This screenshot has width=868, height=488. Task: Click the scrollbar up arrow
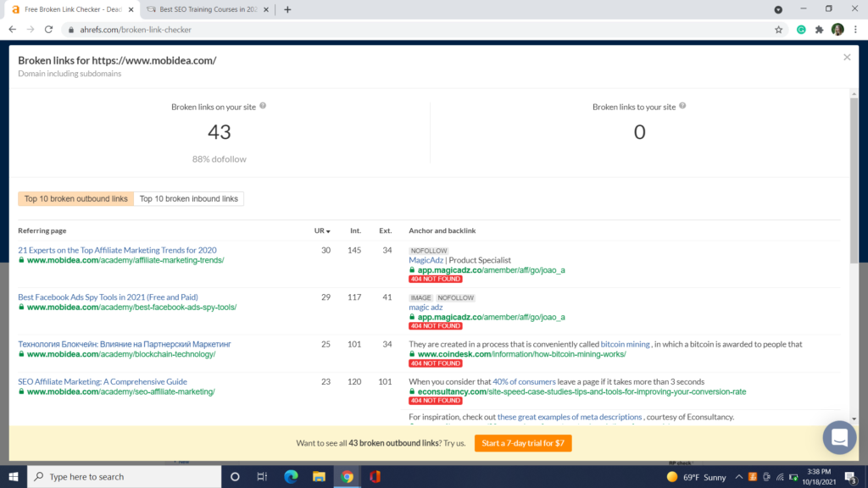point(854,94)
